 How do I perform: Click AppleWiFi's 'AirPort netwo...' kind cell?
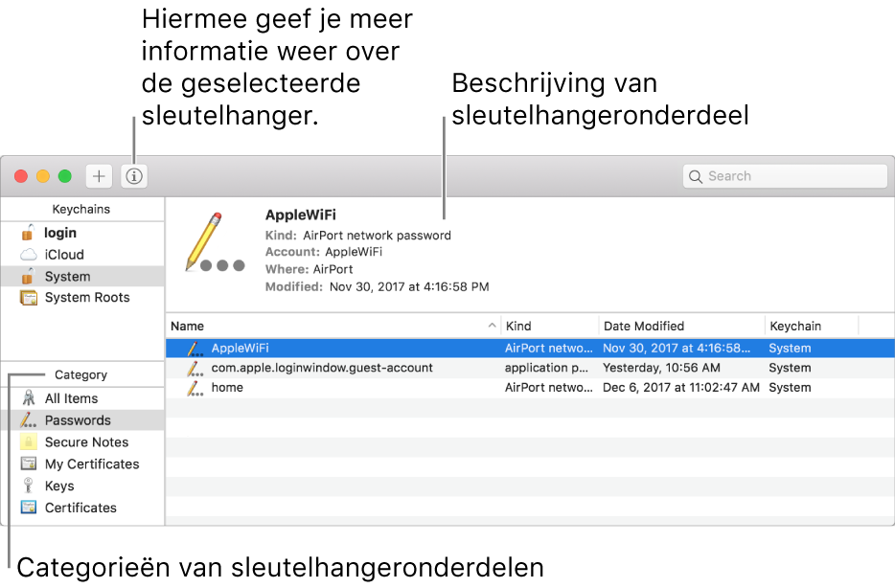[x=548, y=348]
